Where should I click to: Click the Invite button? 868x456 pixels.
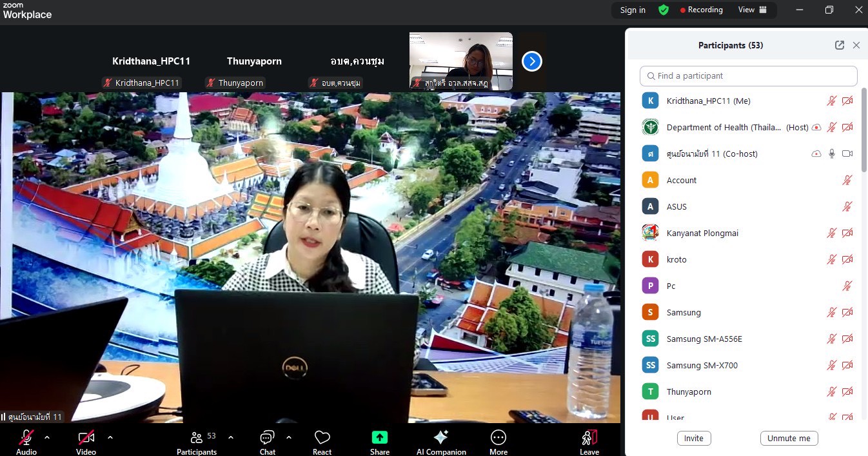point(693,438)
